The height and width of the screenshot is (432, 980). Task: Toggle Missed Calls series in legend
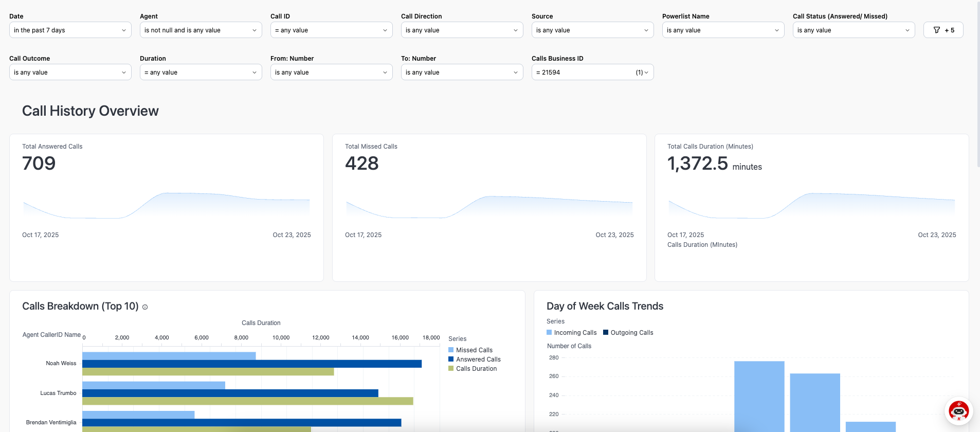(474, 350)
